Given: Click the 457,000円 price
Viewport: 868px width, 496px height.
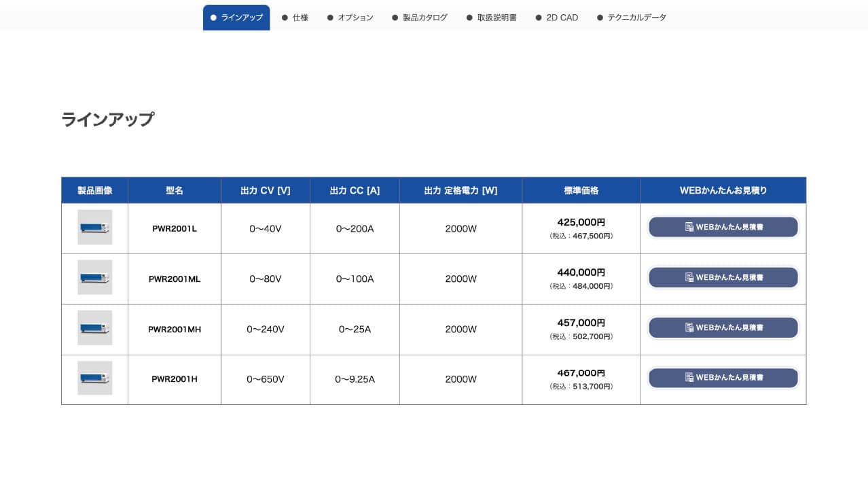Looking at the screenshot, I should pos(581,323).
